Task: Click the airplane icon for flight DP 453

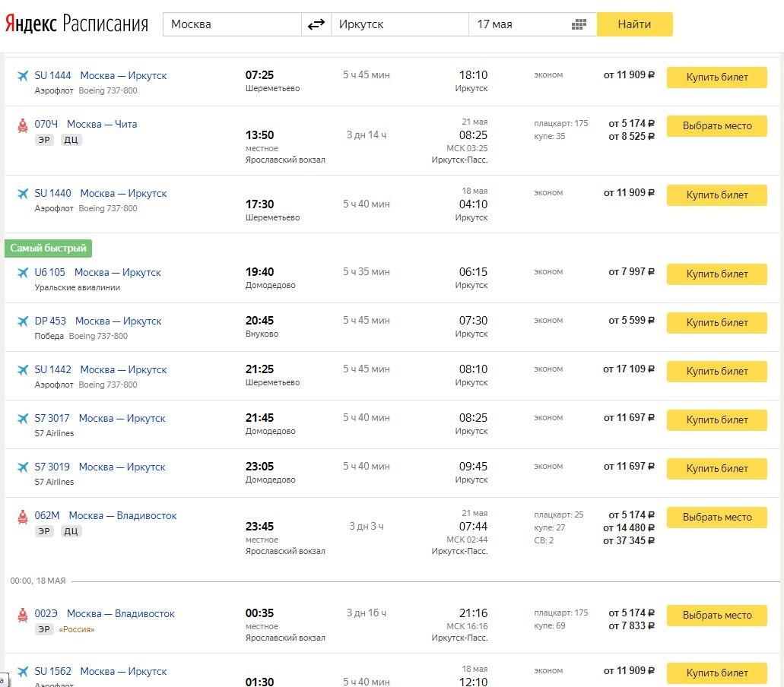Action: [x=23, y=321]
